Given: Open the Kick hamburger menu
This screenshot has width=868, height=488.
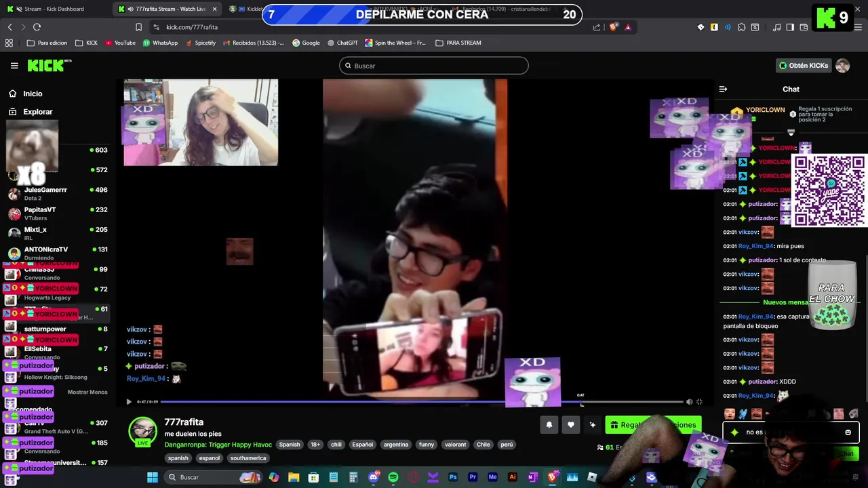Looking at the screenshot, I should 14,66.
